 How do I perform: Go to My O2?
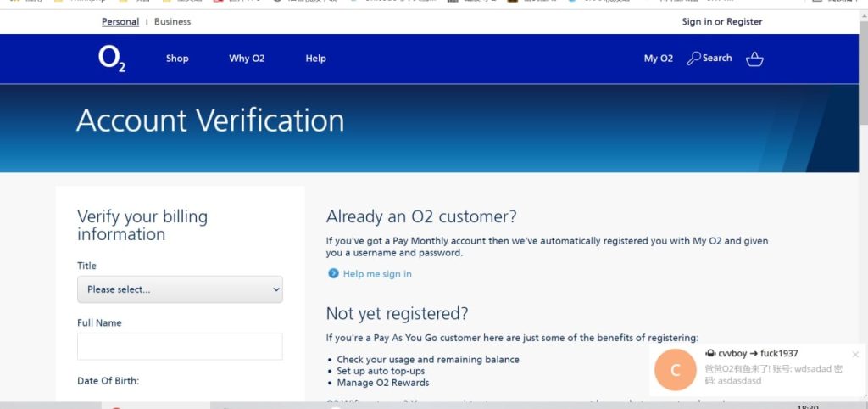658,59
